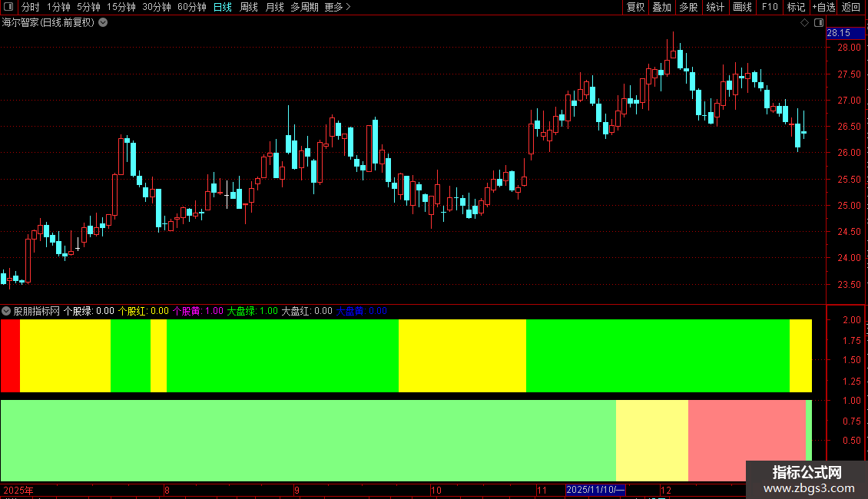Click the red segment of indicator band

10,355
